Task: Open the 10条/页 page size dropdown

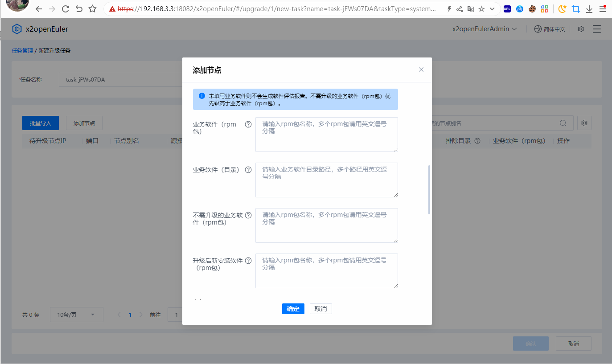Action: click(x=77, y=315)
